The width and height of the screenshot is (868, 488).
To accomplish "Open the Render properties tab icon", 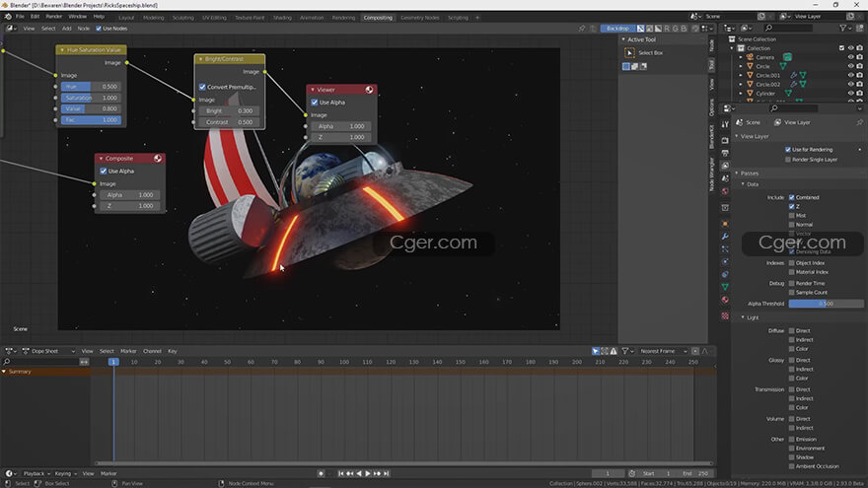I will [x=725, y=141].
